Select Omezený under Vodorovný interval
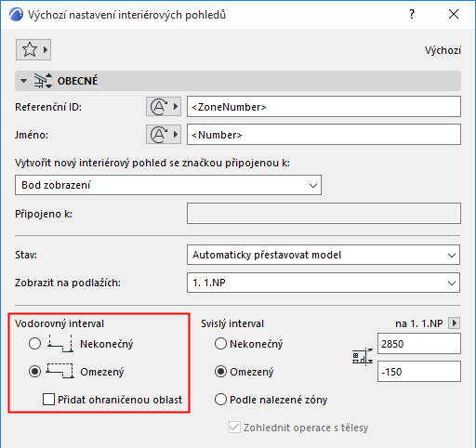The height and width of the screenshot is (448, 476). (x=34, y=372)
